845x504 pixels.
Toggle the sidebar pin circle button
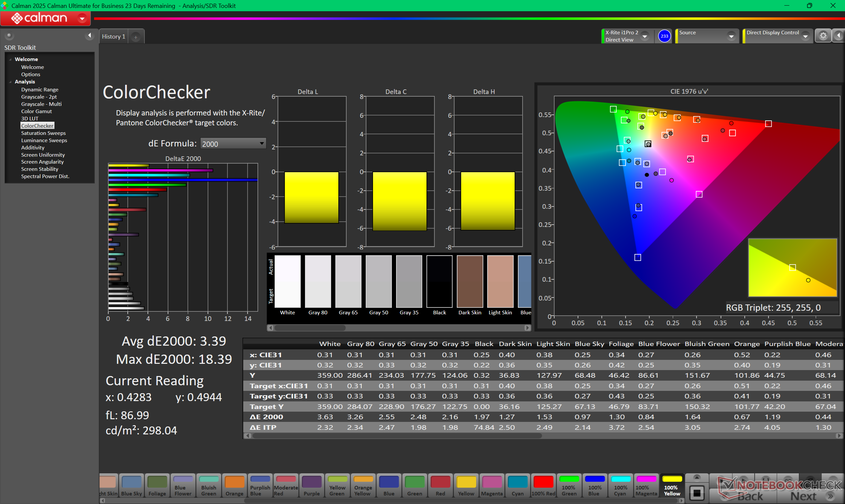[9, 35]
